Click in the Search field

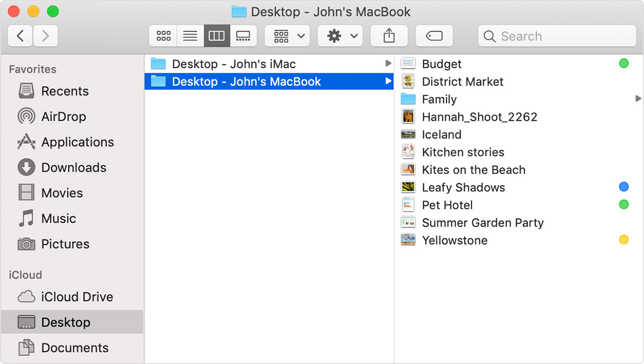557,36
